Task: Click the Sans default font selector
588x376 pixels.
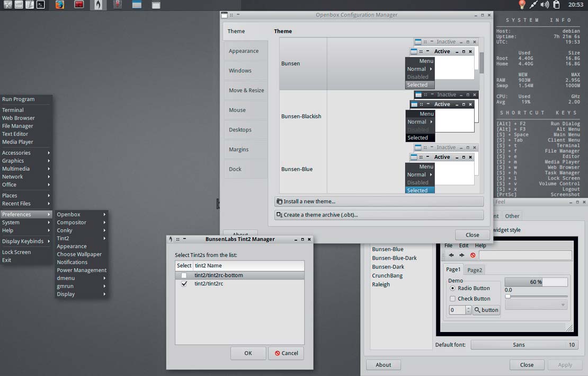Action: pyautogui.click(x=524, y=345)
